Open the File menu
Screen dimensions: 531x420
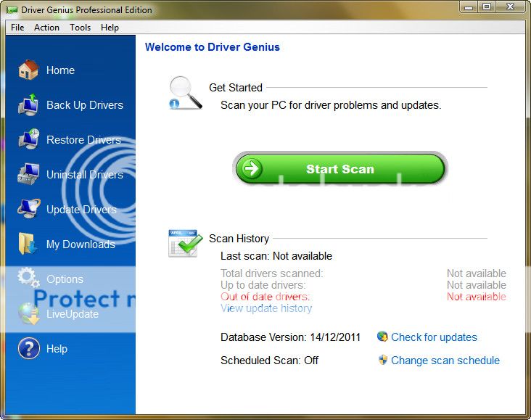[17, 28]
